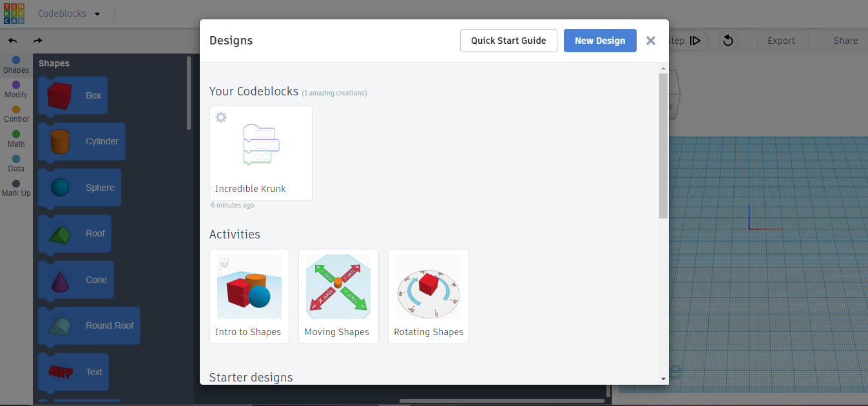The image size is (868, 406).
Task: Click the restart loop icon in the toolbar
Action: pos(728,40)
